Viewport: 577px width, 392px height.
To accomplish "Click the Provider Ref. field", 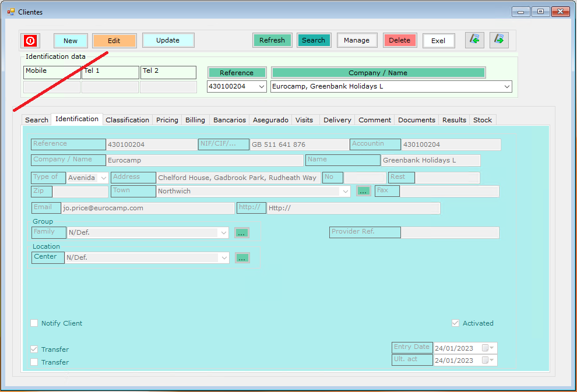I will 450,233.
